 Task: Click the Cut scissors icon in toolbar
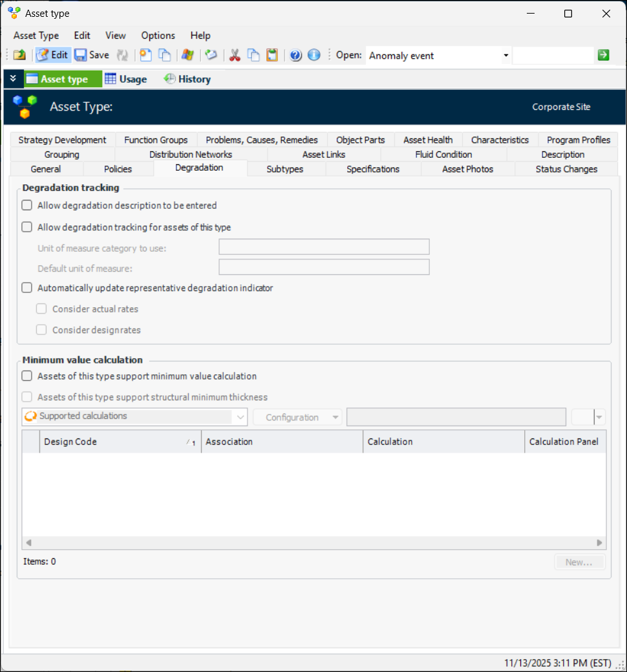click(235, 56)
